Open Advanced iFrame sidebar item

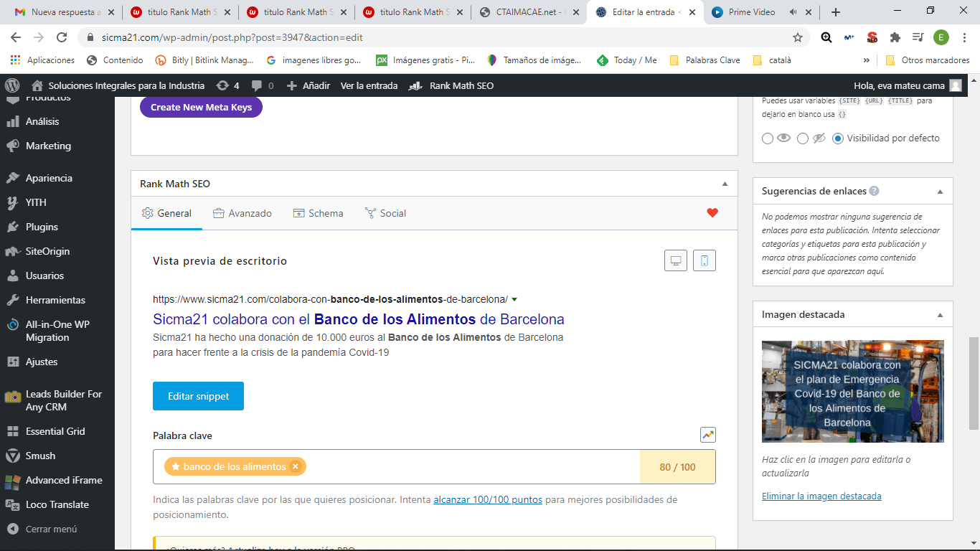(64, 480)
